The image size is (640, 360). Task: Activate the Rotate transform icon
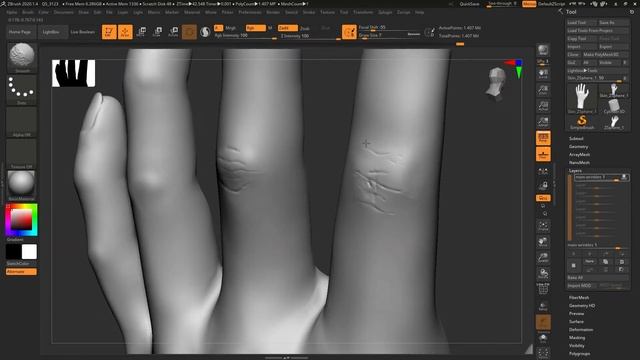[173, 32]
